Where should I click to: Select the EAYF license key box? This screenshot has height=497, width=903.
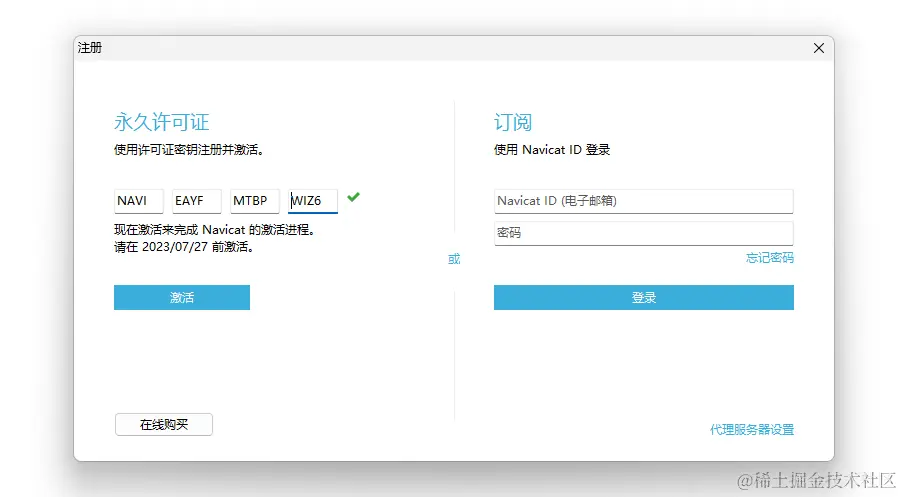[196, 201]
